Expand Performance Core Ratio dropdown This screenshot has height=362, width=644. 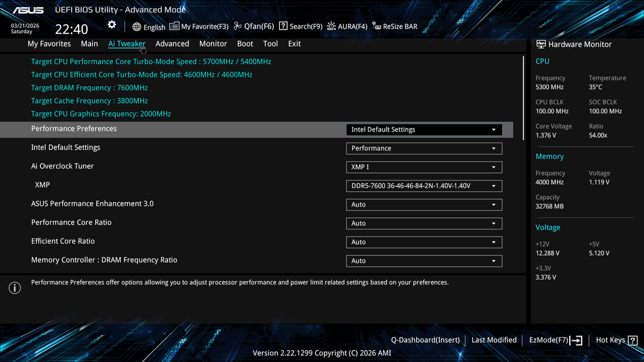(424, 223)
